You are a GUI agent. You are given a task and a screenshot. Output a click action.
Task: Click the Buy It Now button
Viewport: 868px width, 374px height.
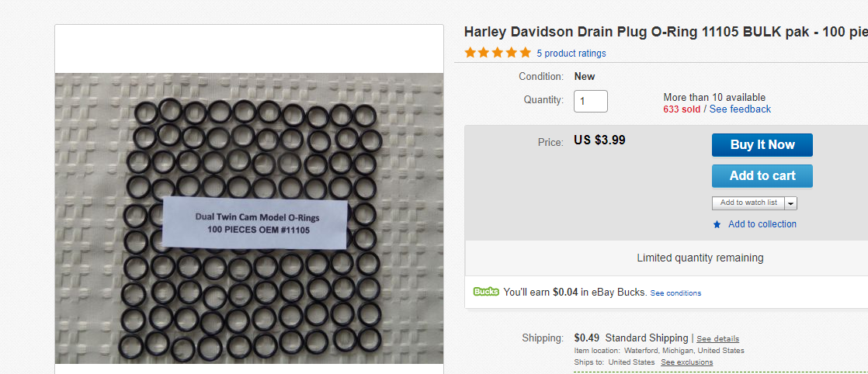[762, 145]
